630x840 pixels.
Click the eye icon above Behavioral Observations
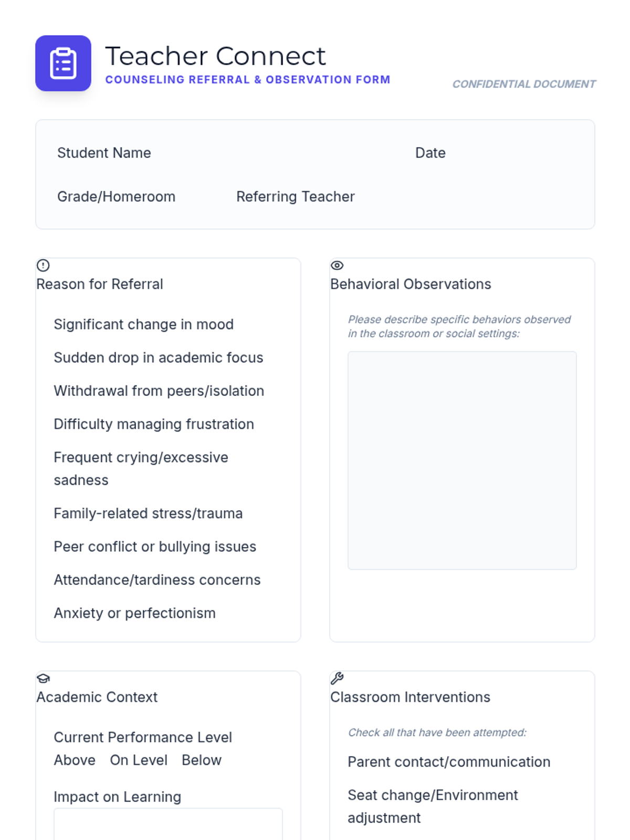pos(337,266)
